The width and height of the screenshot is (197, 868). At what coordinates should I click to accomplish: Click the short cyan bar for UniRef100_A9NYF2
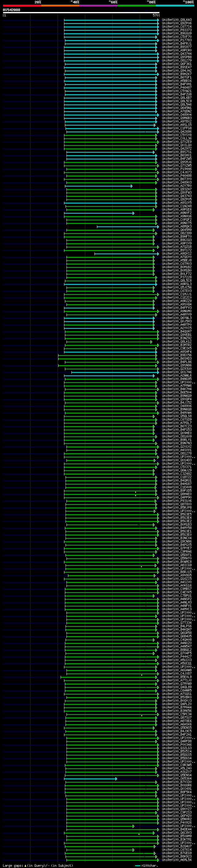point(99,213)
